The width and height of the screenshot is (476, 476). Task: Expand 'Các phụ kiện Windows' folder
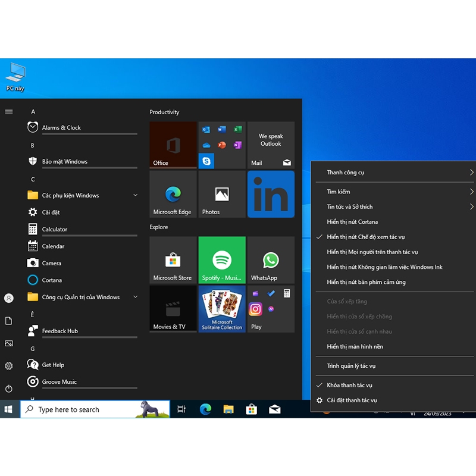pyautogui.click(x=70, y=195)
